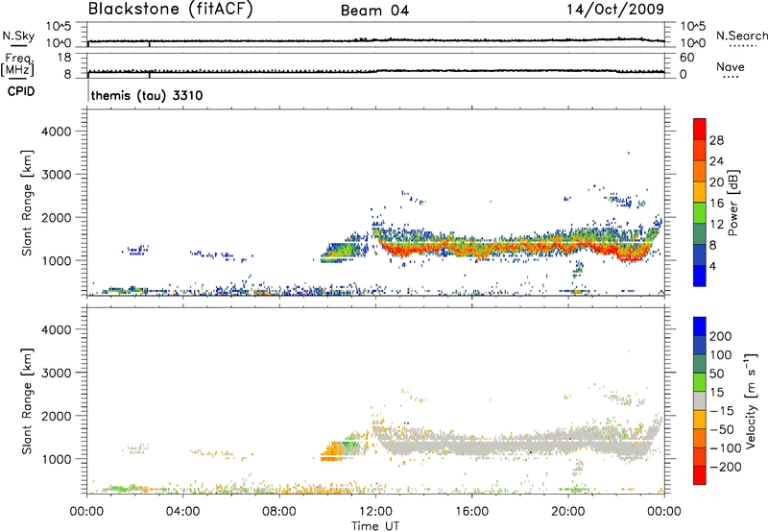Image resolution: width=768 pixels, height=532 pixels.
Task: Click the orange negative-velocity patch before 12:00
Action: coord(334,449)
